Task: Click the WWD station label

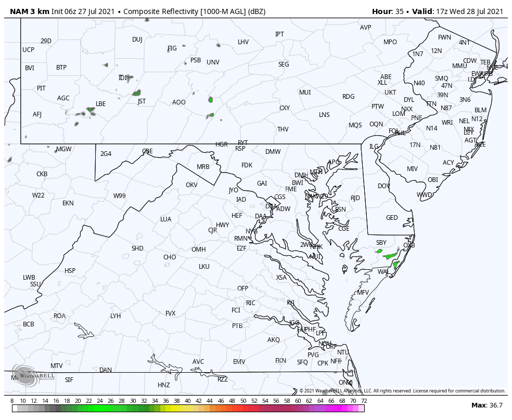Action: [425, 195]
